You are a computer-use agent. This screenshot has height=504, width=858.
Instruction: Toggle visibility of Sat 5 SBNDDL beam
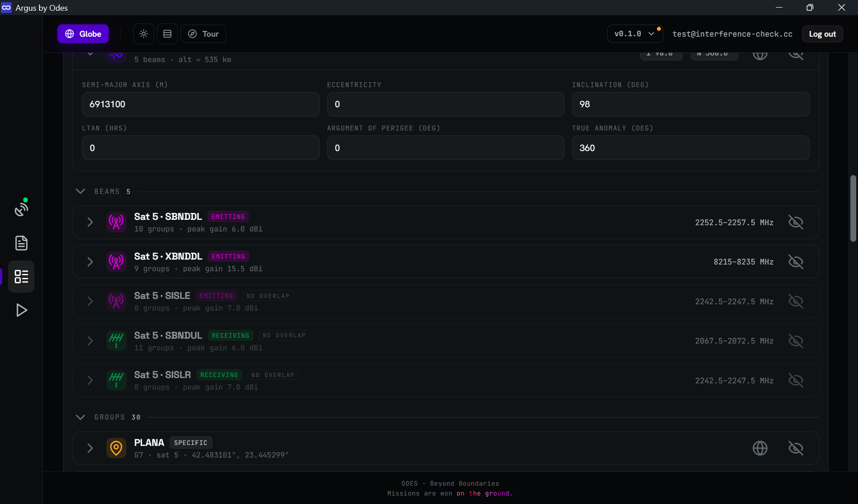click(795, 222)
